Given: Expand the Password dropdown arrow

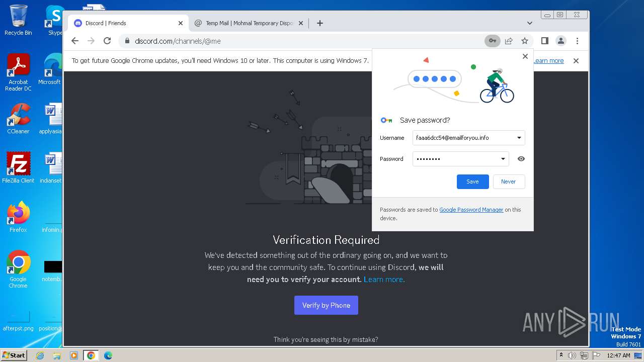Looking at the screenshot, I should tap(503, 159).
